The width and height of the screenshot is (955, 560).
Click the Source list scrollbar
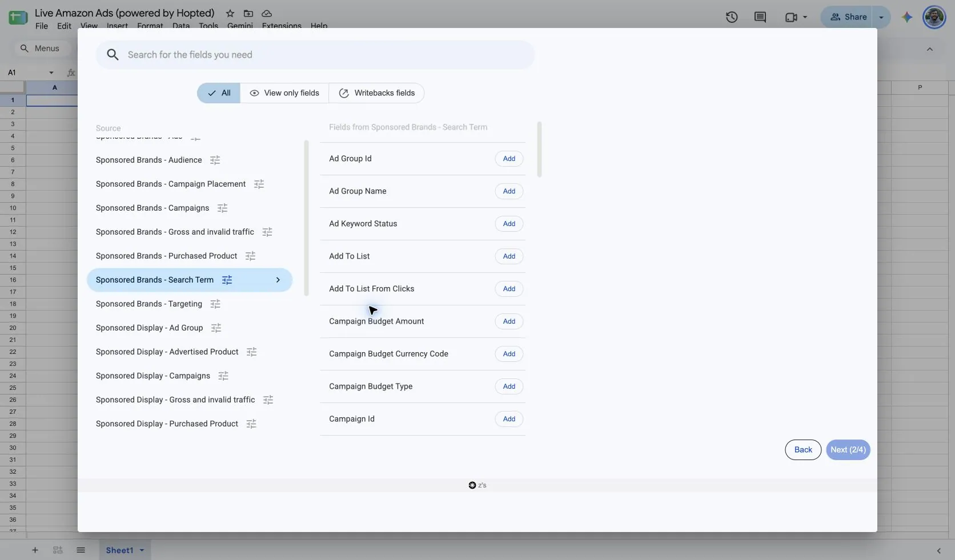coord(306,218)
